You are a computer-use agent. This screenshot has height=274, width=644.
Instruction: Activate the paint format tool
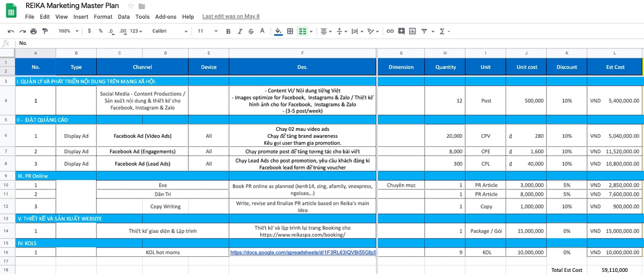pos(45,31)
